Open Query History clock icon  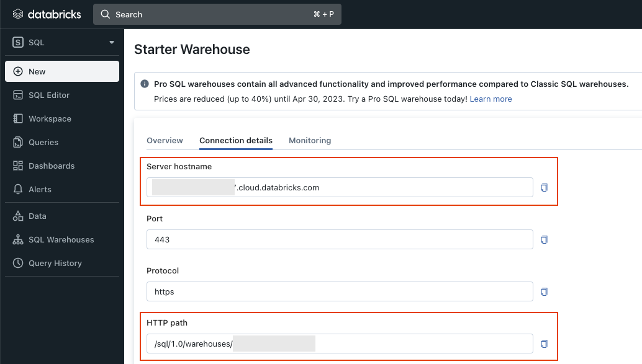click(18, 263)
